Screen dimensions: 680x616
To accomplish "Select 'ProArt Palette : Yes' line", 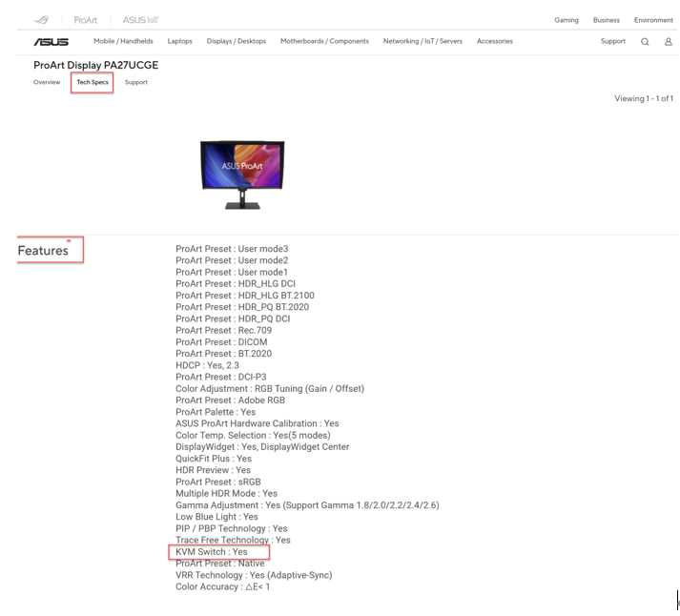I will coord(216,412).
